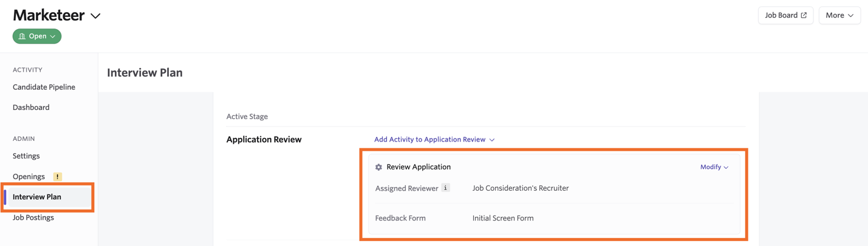Click the Openings warning badge icon
The width and height of the screenshot is (868, 246).
(x=57, y=177)
